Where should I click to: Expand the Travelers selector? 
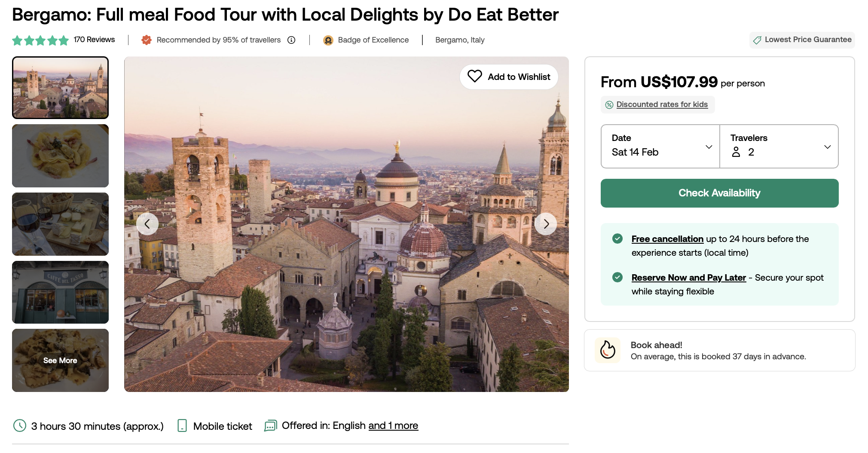tap(779, 146)
